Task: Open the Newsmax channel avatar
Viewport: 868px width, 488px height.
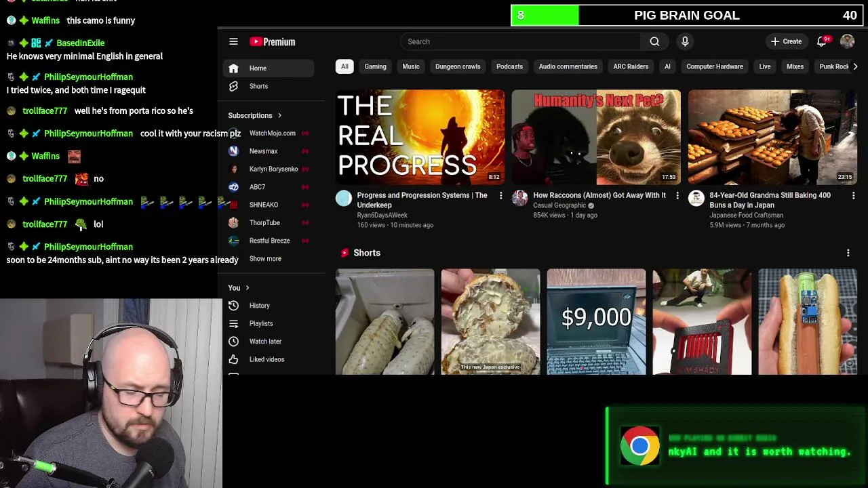Action: (x=233, y=151)
